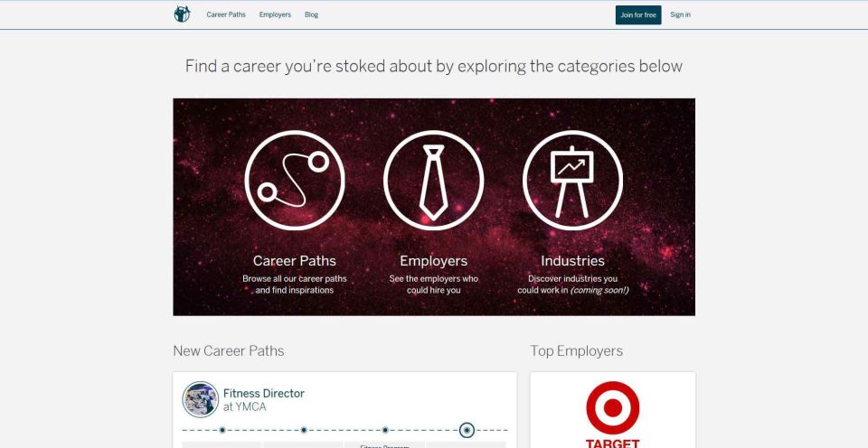
Task: Open the Career Paths circle icon
Action: pos(295,181)
